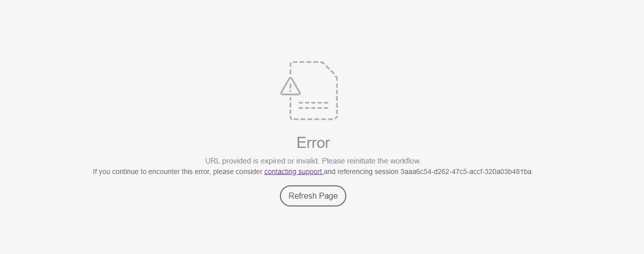Click the session ID 3aaa6c54-d262-47c5-accf-320a03b481ba
This screenshot has width=644, height=254.
(466, 172)
